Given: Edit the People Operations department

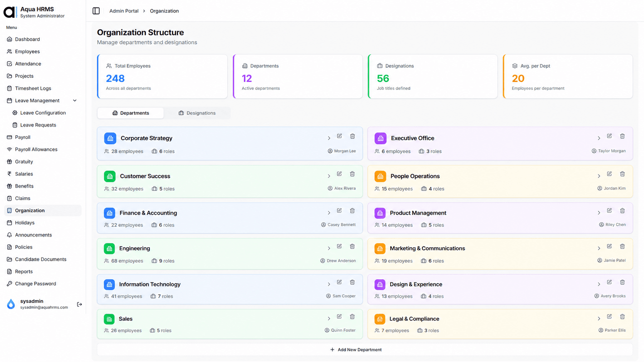Looking at the screenshot, I should (x=609, y=174).
